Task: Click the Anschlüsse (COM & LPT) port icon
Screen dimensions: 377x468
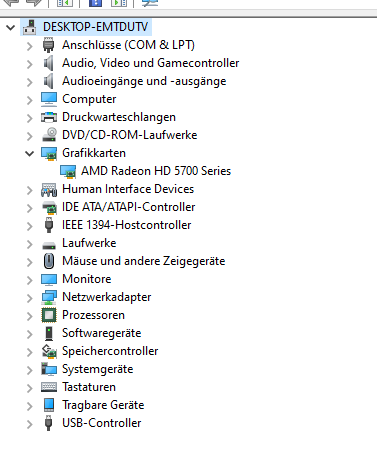Action: 49,45
